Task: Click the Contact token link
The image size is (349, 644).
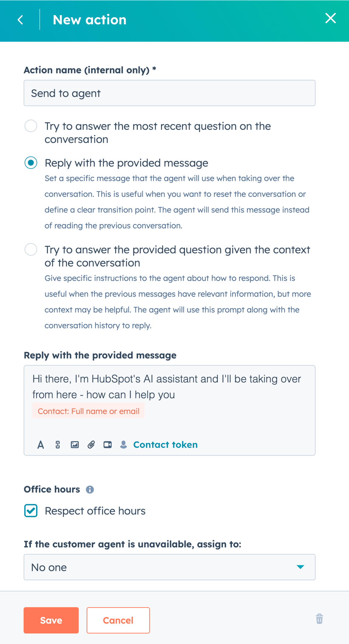Action: click(165, 445)
